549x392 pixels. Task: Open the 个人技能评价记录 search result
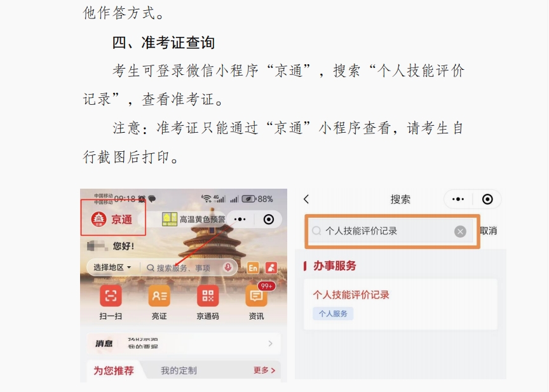[x=400, y=304]
